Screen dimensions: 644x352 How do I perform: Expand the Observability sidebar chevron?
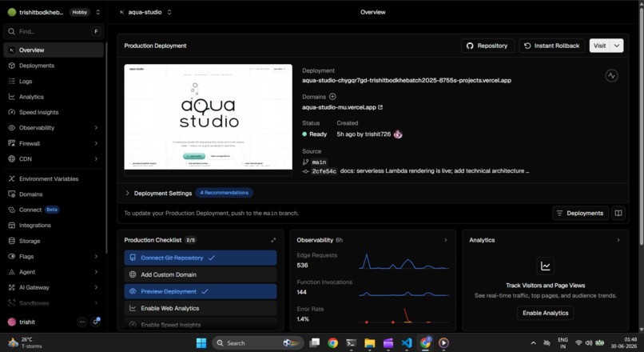pos(96,128)
